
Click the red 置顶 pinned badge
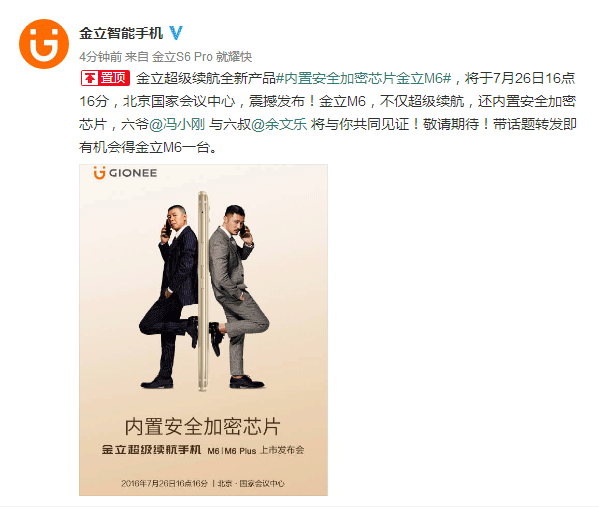coord(105,78)
